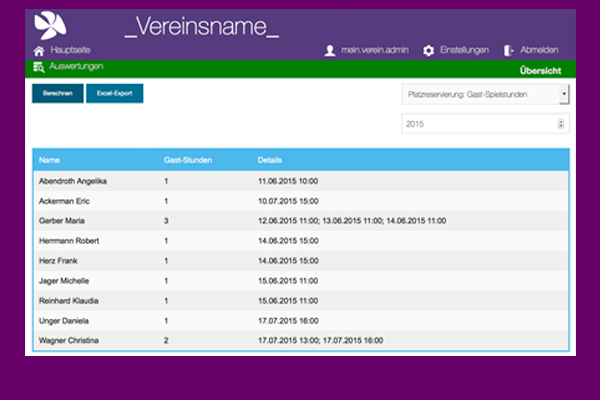Sort by Gast-Stunden column header
600x400 pixels.
coord(188,160)
